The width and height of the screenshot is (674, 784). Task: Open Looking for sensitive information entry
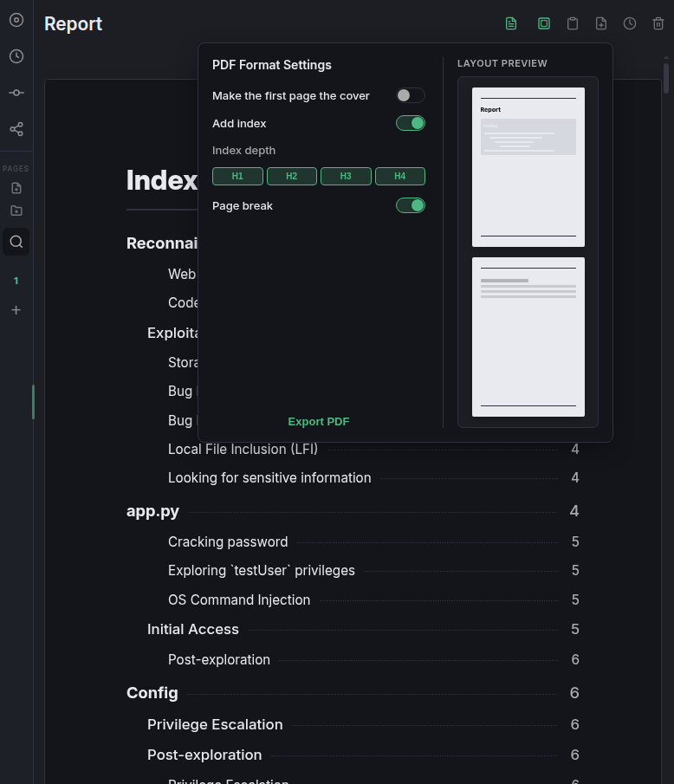(x=373, y=478)
